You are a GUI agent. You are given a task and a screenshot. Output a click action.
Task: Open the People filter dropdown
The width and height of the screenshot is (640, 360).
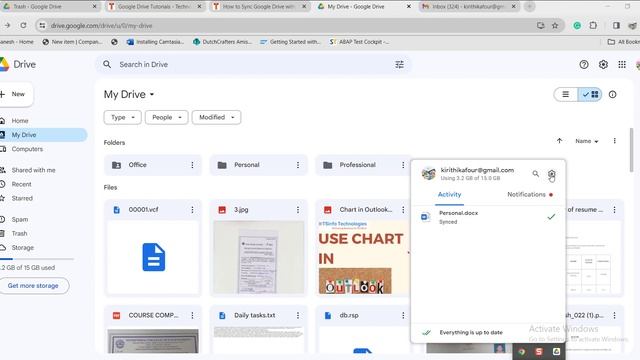167,118
